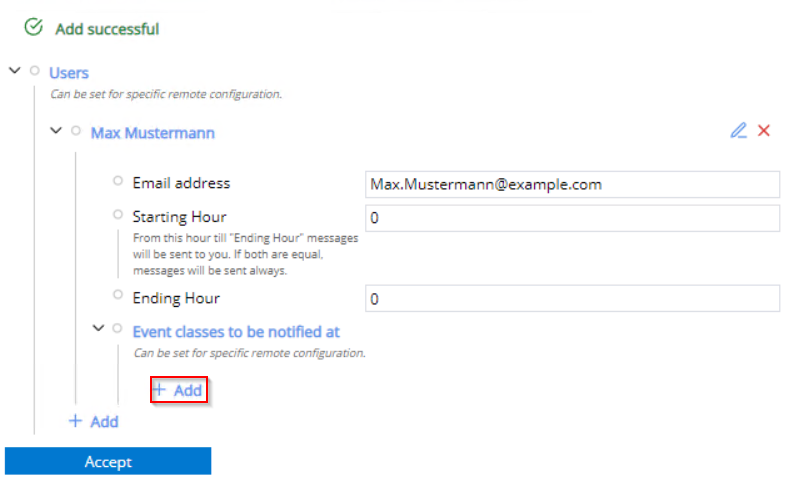This screenshot has width=806, height=493.
Task: Click the circle marker next to Starting Hour
Action: click(118, 215)
